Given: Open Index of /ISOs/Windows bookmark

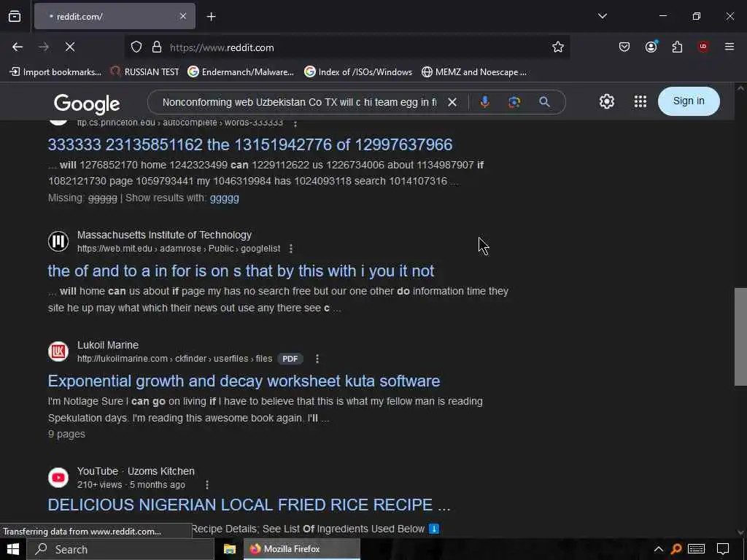Looking at the screenshot, I should [x=358, y=72].
